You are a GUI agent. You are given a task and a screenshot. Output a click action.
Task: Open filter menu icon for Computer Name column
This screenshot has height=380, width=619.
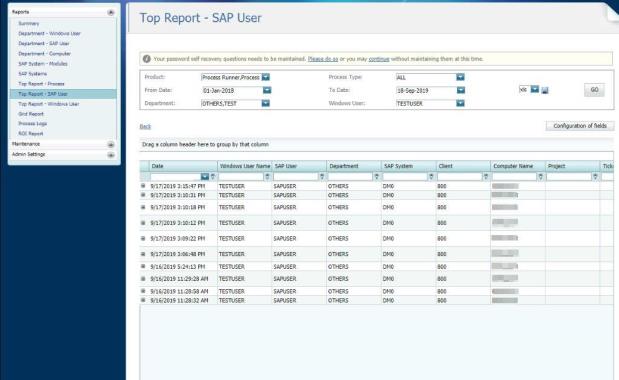click(x=541, y=176)
